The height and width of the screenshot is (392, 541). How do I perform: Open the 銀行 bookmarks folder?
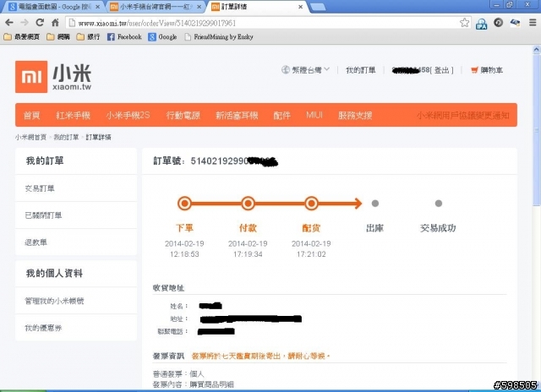coord(88,37)
